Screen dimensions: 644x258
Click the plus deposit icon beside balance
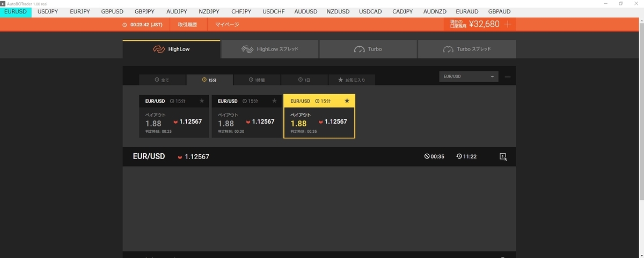pyautogui.click(x=507, y=24)
